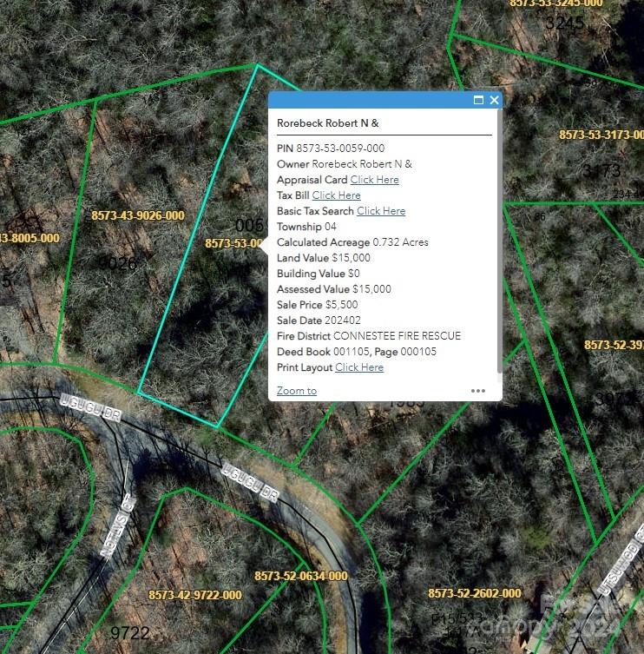Viewport: 644px width, 654px height.
Task: Click Zoom to in popup footer
Action: click(x=297, y=391)
